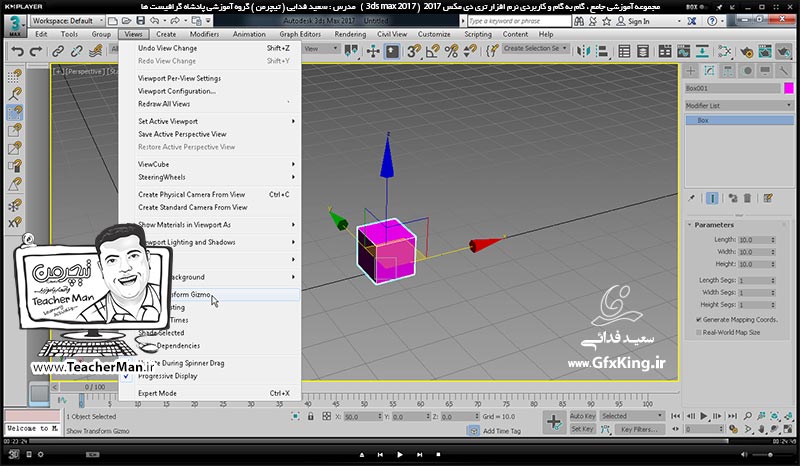Open the Material Editor icon
Image resolution: width=800 pixels, height=466 pixels.
click(724, 51)
